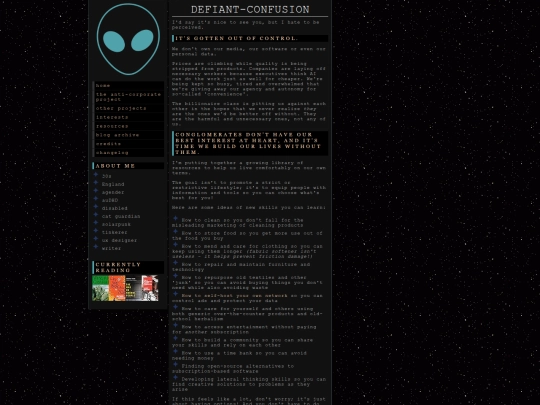Click the 'How to store food' list item
The image size is (540, 405).
(x=247, y=236)
